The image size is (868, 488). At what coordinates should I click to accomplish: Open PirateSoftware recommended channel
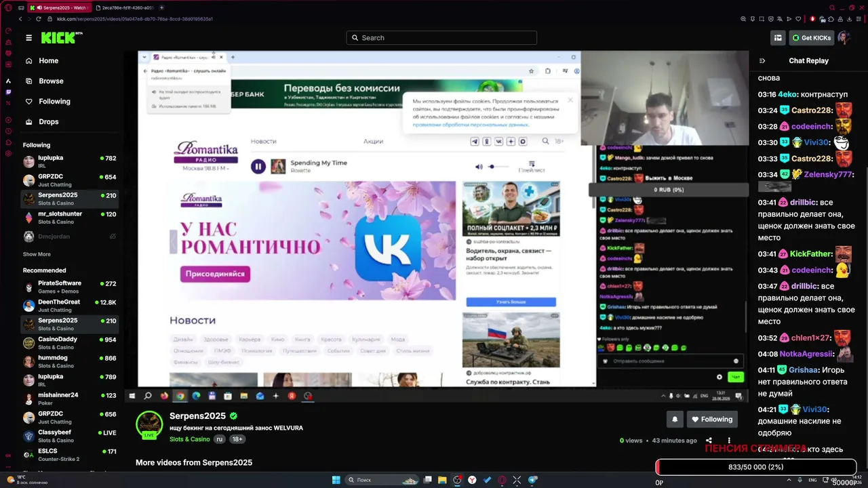(x=69, y=287)
